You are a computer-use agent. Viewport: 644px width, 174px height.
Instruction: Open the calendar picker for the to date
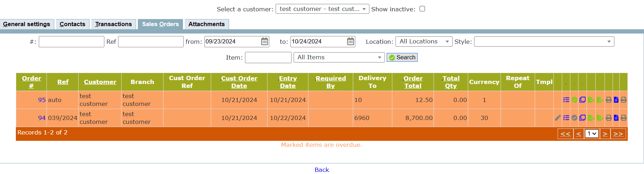[x=350, y=42]
